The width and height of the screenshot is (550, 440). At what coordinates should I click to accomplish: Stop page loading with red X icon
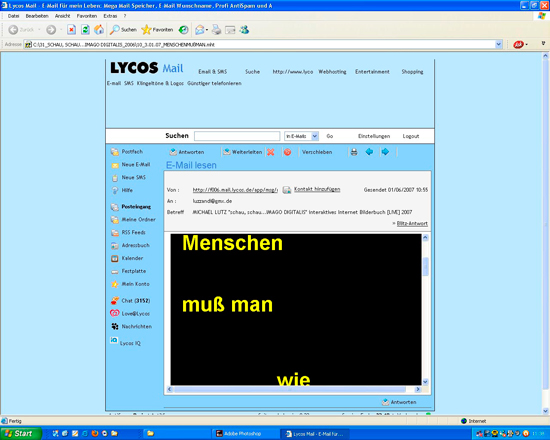[72, 30]
